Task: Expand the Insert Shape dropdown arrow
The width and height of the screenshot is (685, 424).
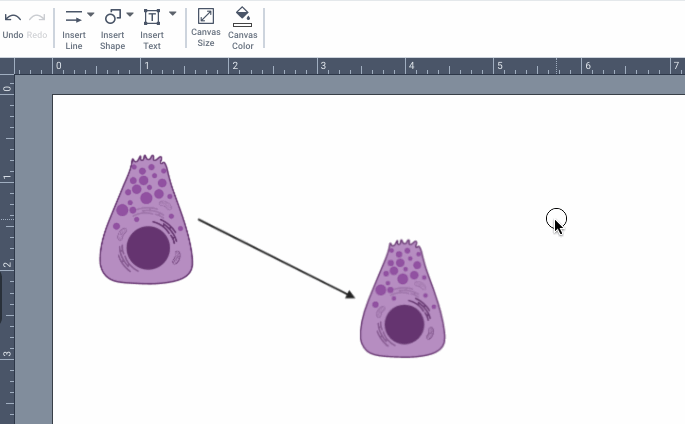Action: [x=130, y=15]
